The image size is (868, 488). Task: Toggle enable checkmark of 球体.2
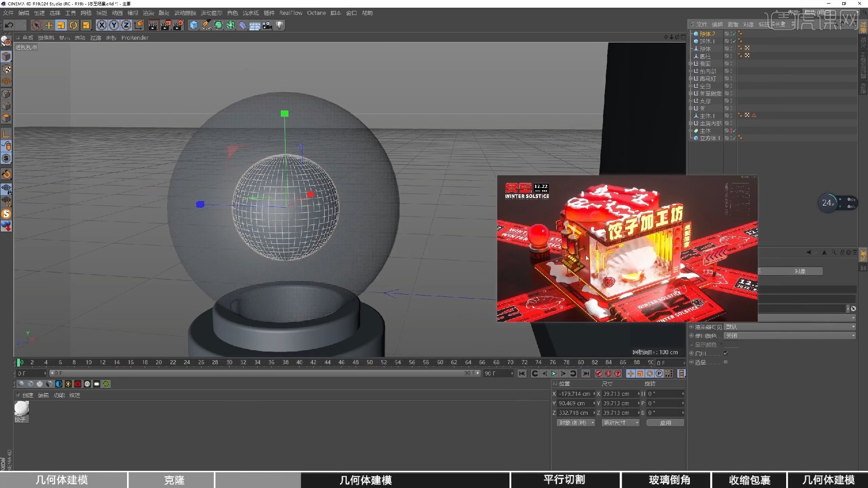pyautogui.click(x=735, y=34)
